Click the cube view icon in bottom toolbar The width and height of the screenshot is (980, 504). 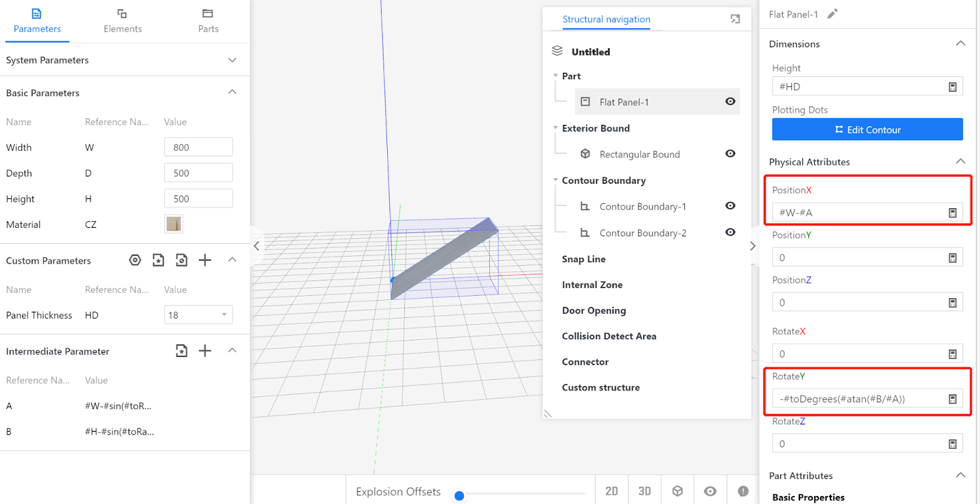(677, 491)
